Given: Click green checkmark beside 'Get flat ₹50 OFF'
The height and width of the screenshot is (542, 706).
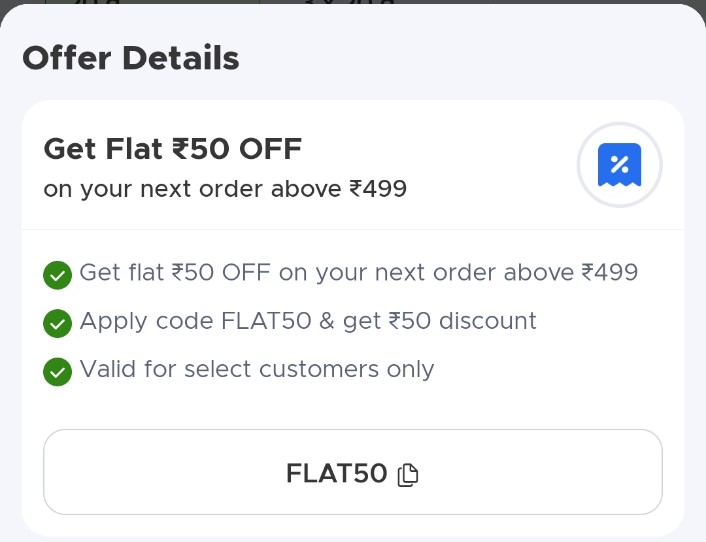Looking at the screenshot, I should click(x=58, y=274).
